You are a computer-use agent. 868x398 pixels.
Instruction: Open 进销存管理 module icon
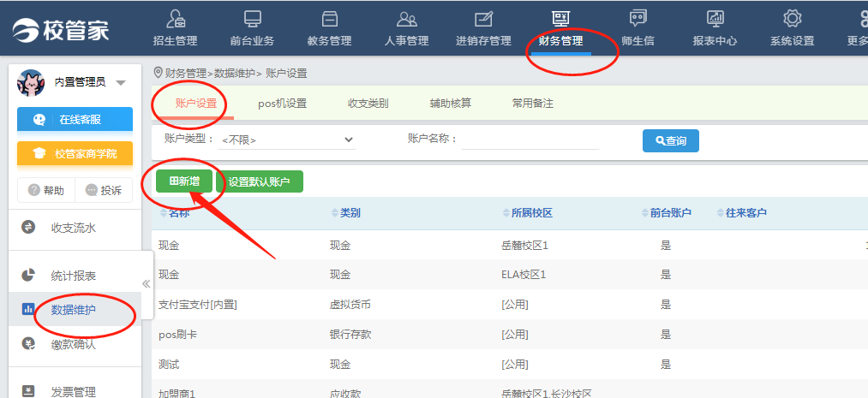click(484, 19)
